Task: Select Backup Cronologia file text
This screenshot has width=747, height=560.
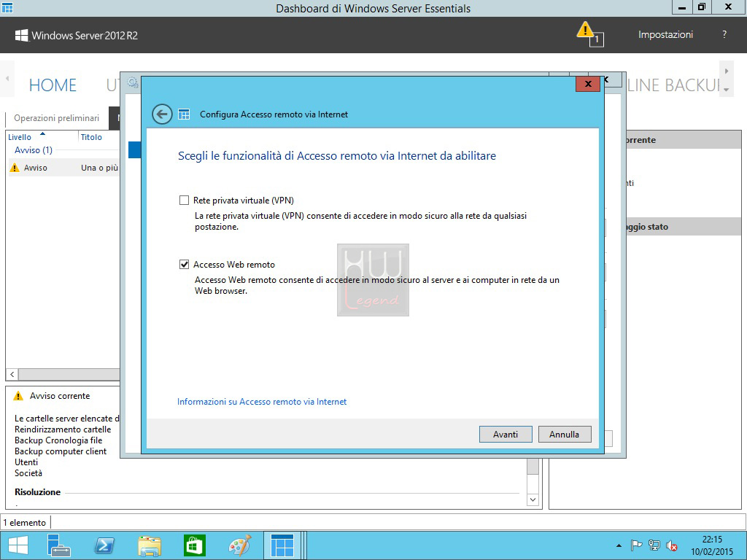Action: click(58, 440)
